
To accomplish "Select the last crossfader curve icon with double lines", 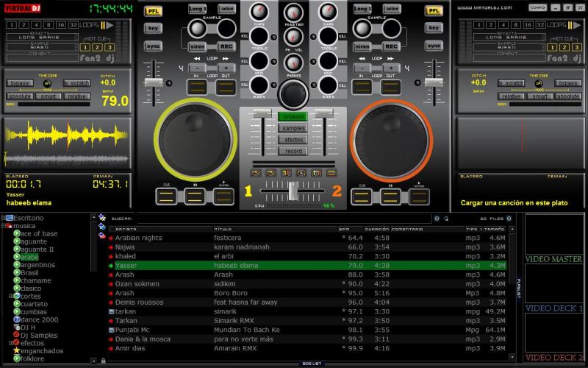I will tap(331, 173).
